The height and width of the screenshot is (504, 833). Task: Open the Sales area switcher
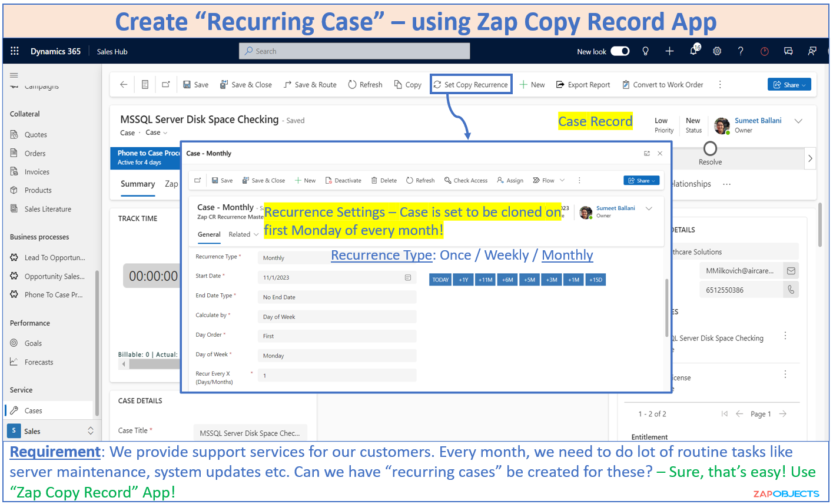52,431
